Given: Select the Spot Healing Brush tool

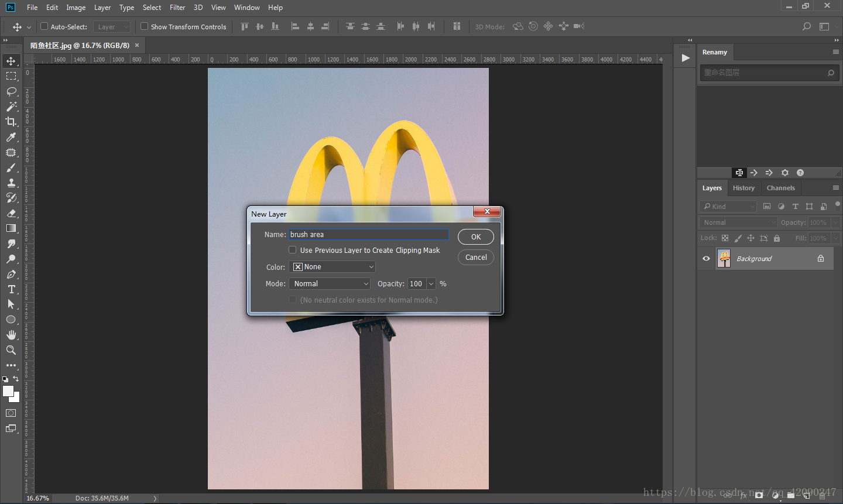Looking at the screenshot, I should click(x=11, y=152).
